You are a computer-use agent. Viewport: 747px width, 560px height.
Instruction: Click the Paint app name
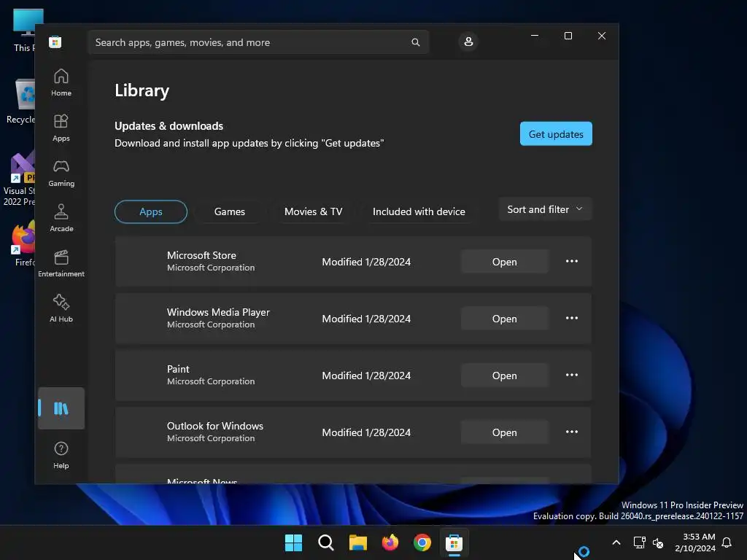(x=178, y=369)
